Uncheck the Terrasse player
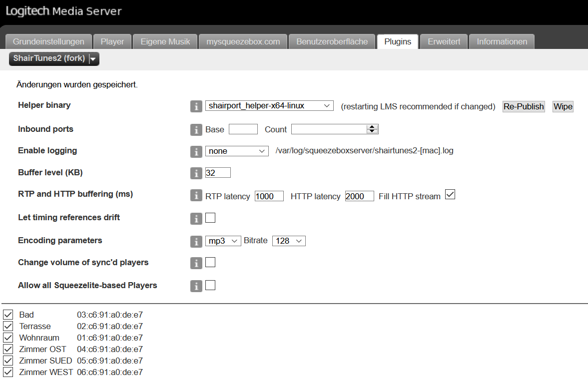Screen dimensions: 588x384 8,326
